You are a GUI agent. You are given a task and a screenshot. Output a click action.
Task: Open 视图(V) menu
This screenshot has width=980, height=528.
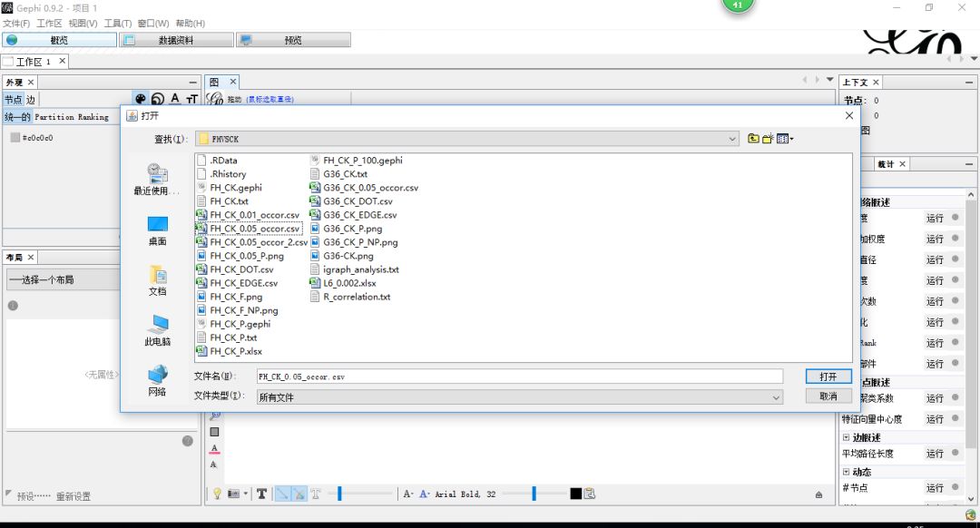point(83,23)
